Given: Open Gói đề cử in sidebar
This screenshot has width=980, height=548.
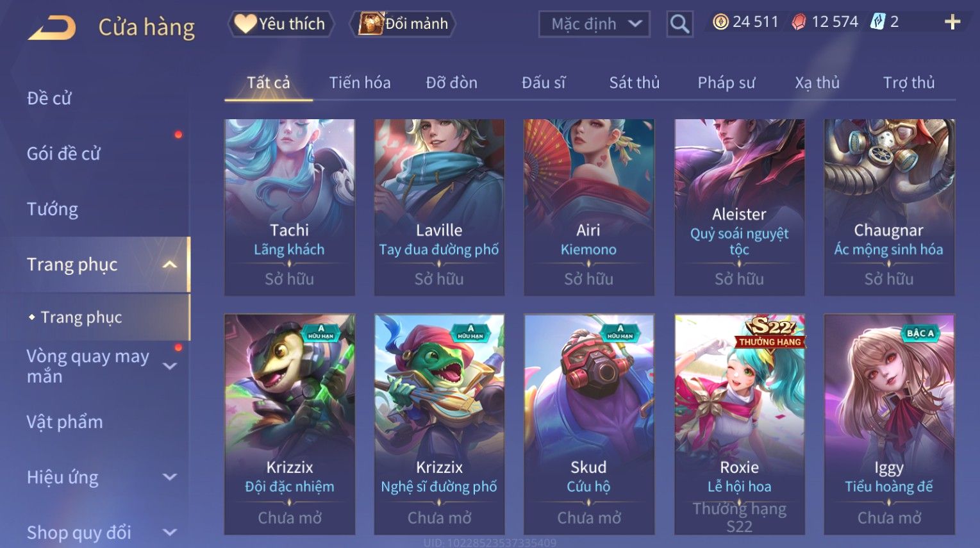Looking at the screenshot, I should coord(63,154).
